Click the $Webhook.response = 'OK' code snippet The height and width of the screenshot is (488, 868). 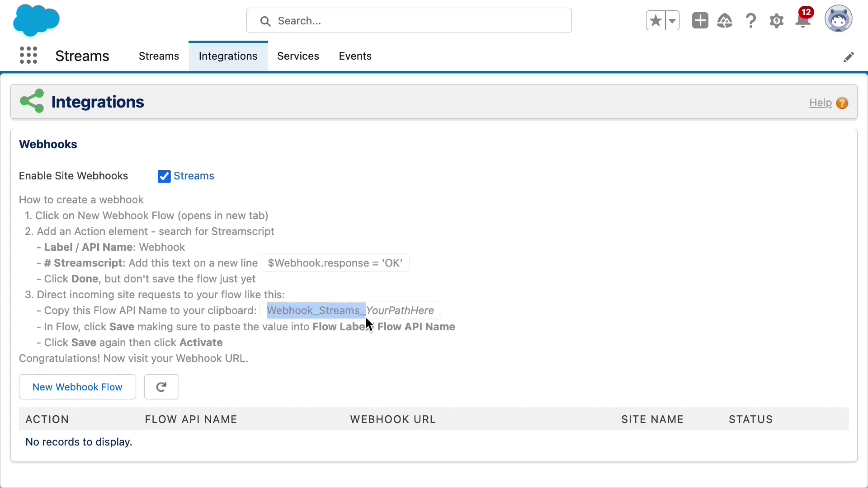[335, 263]
